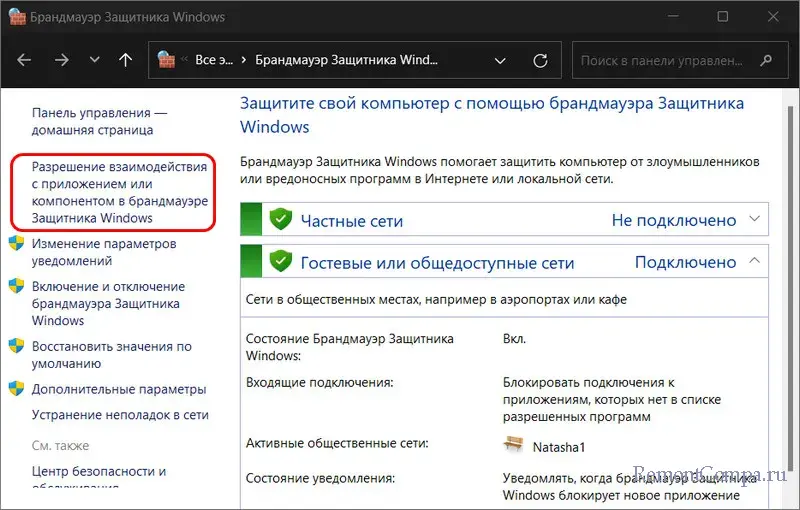Click 'Частные сети' header text
This screenshot has height=510, width=800.
(352, 221)
